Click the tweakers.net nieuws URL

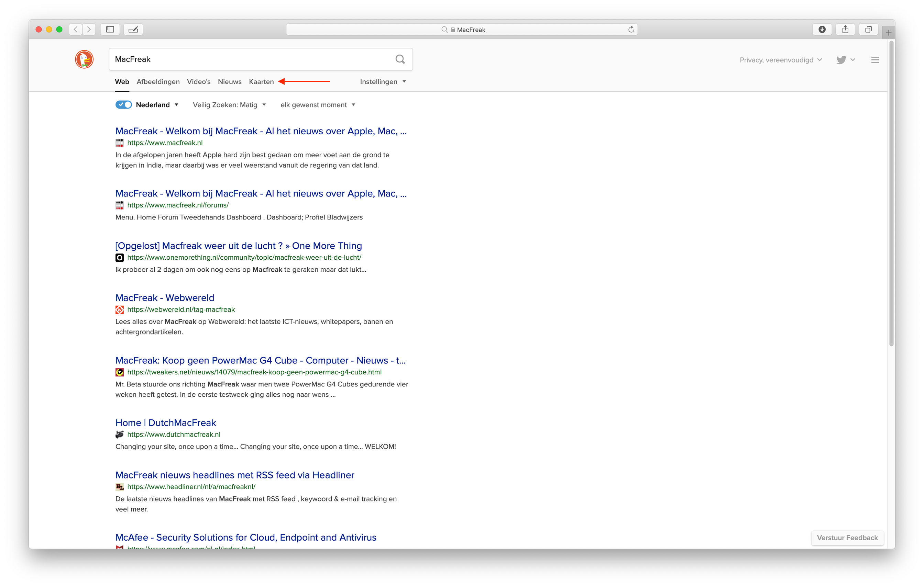point(254,372)
